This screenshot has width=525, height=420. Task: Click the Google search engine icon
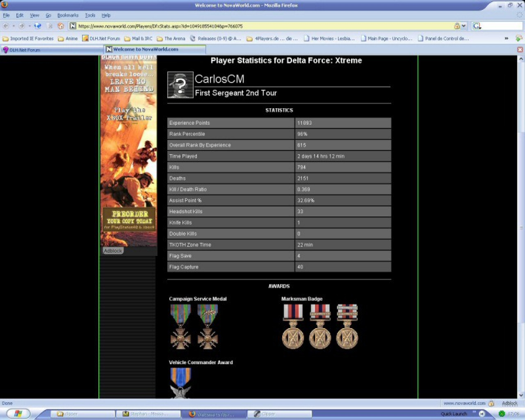(477, 26)
